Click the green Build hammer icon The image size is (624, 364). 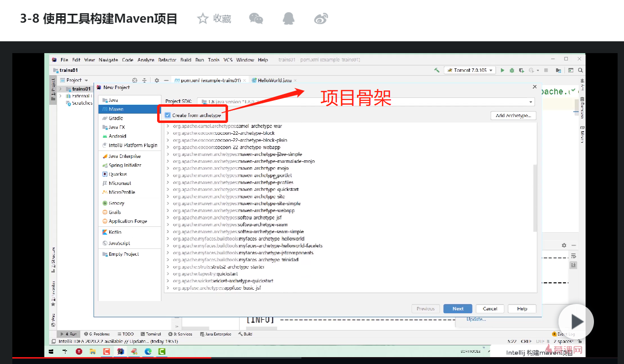(x=437, y=70)
